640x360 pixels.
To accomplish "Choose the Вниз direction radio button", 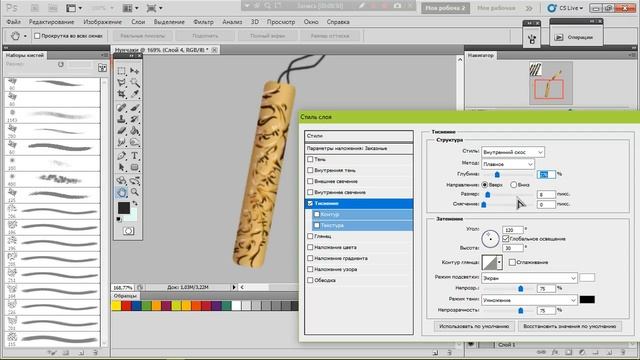I will (513, 185).
